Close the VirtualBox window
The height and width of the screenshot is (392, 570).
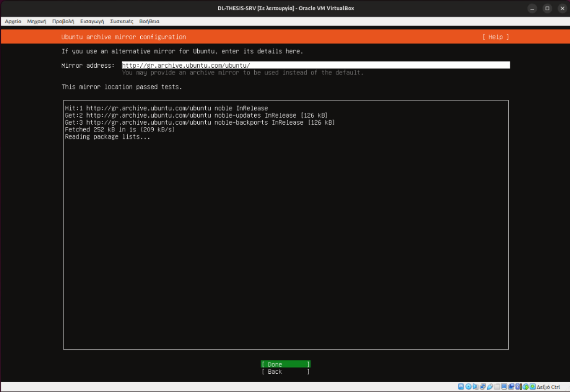click(562, 8)
